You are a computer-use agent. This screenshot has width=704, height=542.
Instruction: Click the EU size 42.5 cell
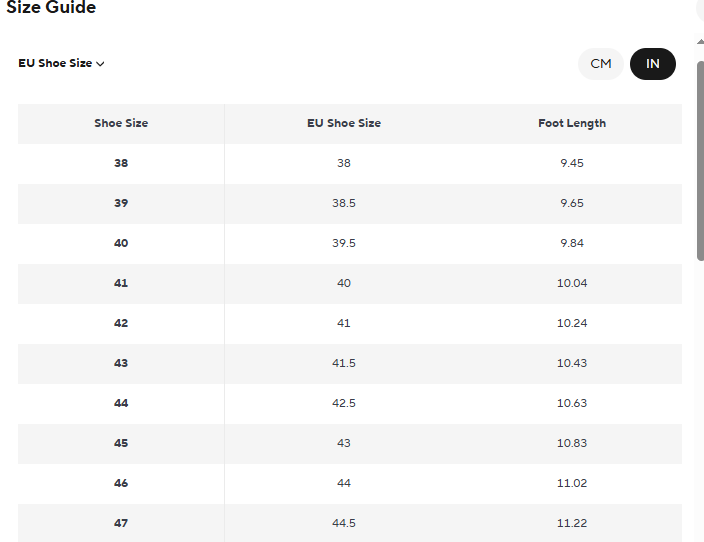click(344, 403)
